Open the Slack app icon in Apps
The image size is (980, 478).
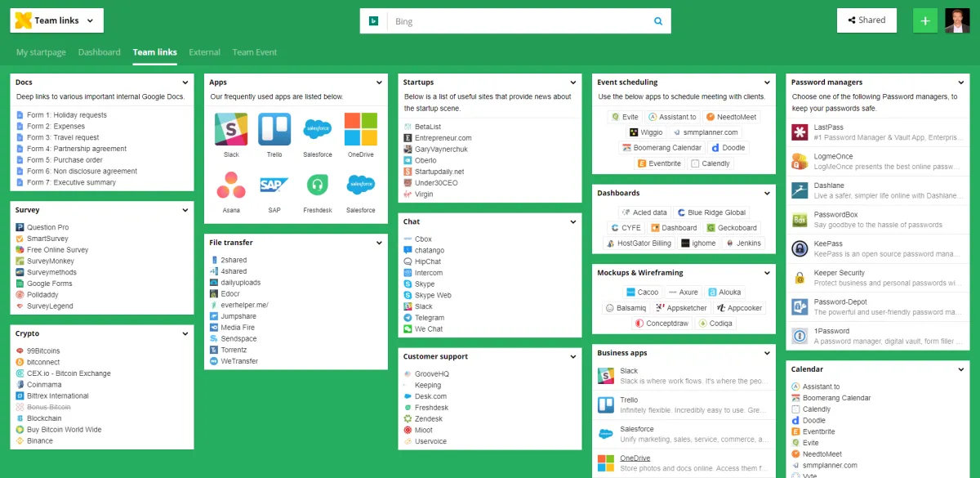[x=231, y=129]
